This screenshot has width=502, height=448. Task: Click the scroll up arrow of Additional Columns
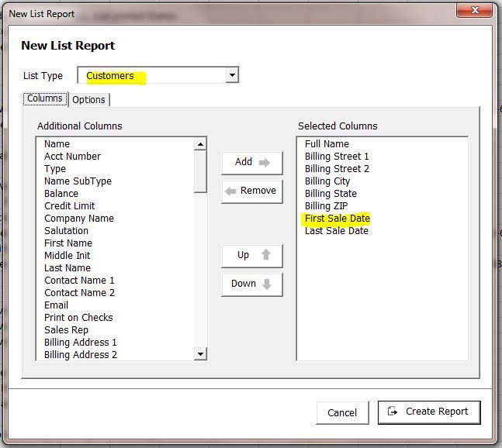pyautogui.click(x=200, y=144)
